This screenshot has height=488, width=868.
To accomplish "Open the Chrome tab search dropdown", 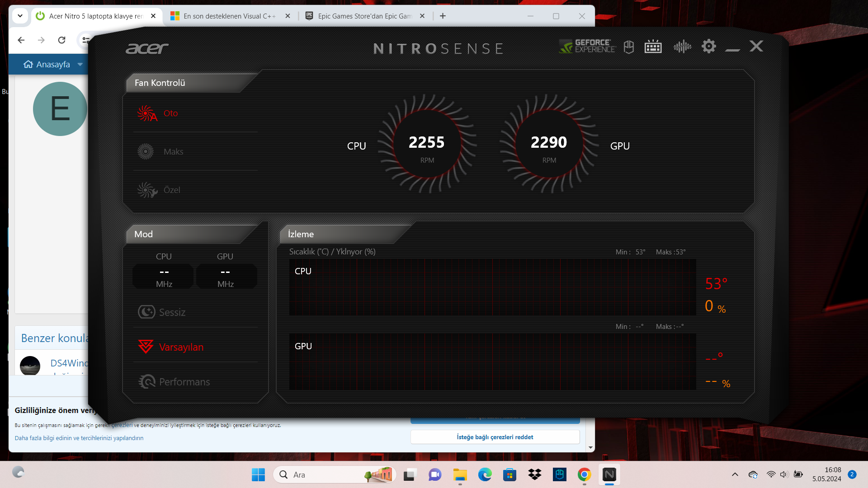I will click(20, 16).
